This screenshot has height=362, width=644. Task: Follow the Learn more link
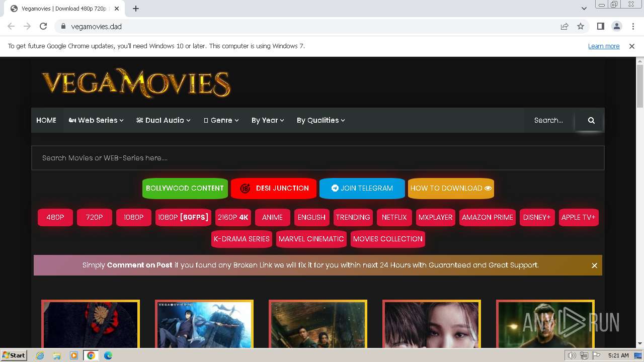point(604,46)
